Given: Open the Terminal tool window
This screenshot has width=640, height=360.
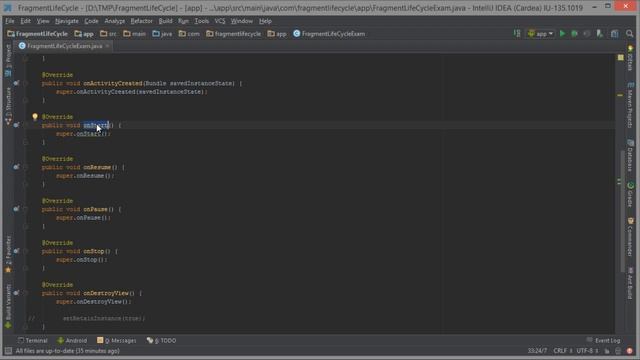Looking at the screenshot, I should pos(33,340).
